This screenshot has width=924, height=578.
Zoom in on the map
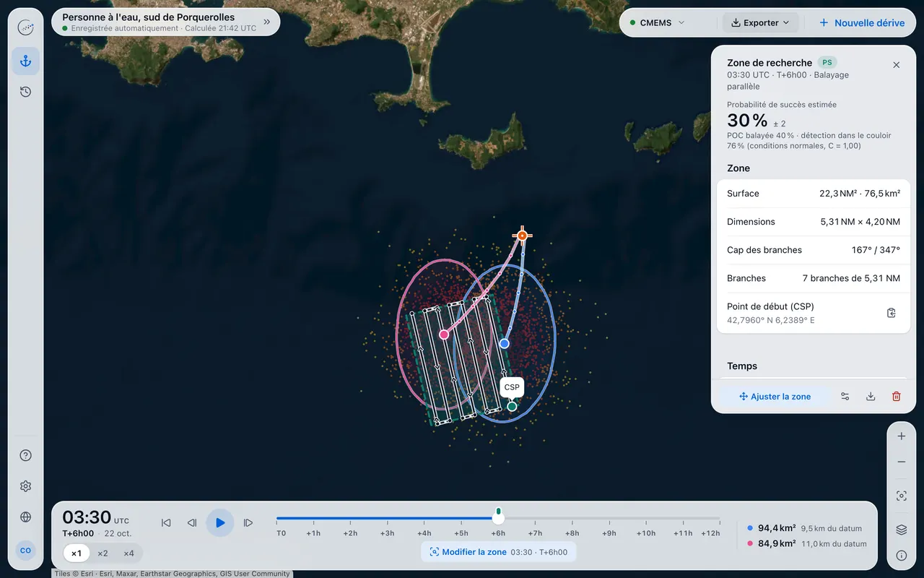902,436
